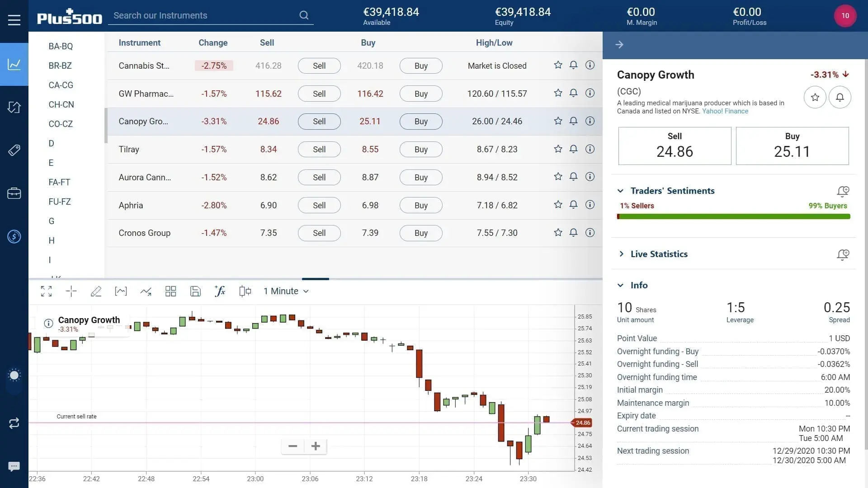The image size is (868, 488).
Task: Save the current chart layout
Action: [195, 291]
